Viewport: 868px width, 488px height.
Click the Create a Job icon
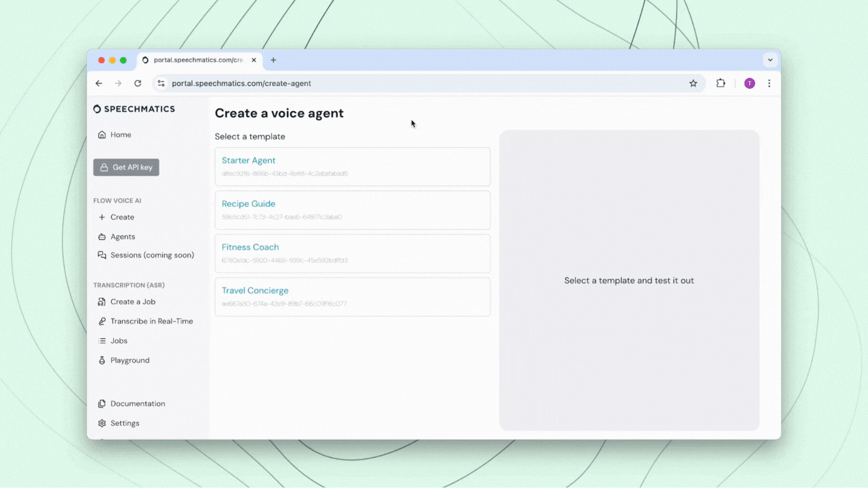102,302
